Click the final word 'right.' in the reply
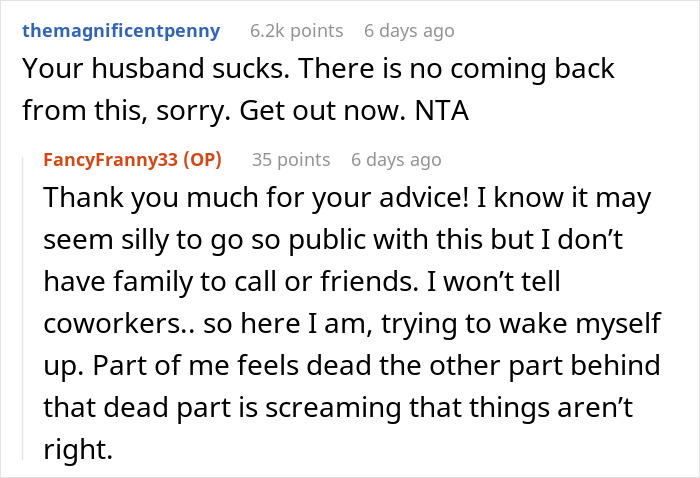This screenshot has width=700, height=478. (x=72, y=449)
